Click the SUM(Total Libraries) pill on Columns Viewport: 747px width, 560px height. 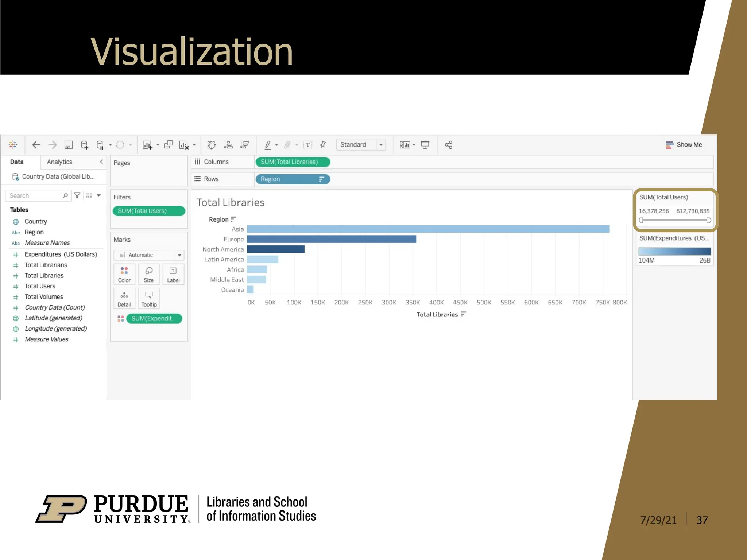pos(293,162)
